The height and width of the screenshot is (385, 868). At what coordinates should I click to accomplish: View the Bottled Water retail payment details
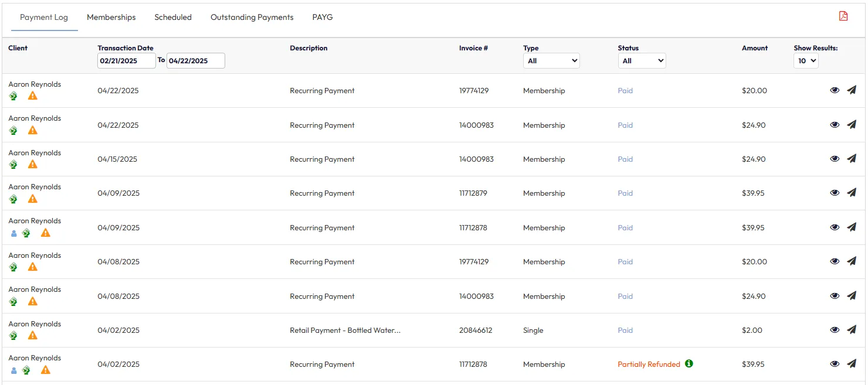pyautogui.click(x=835, y=330)
